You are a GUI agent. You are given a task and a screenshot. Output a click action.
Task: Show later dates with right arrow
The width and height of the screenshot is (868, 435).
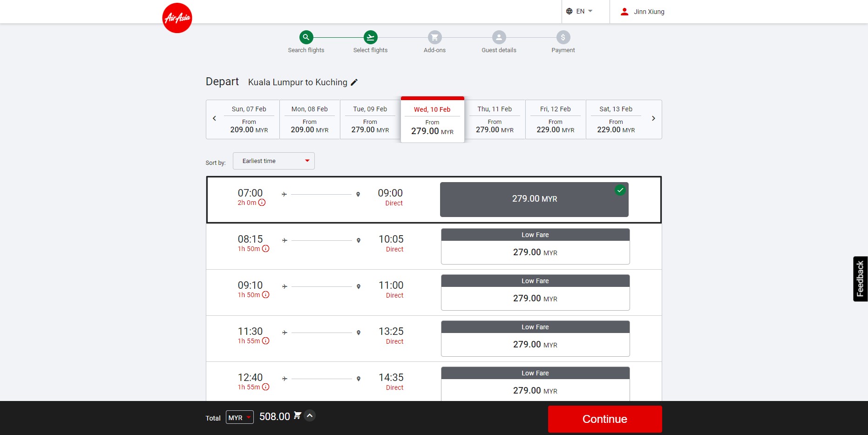(653, 119)
